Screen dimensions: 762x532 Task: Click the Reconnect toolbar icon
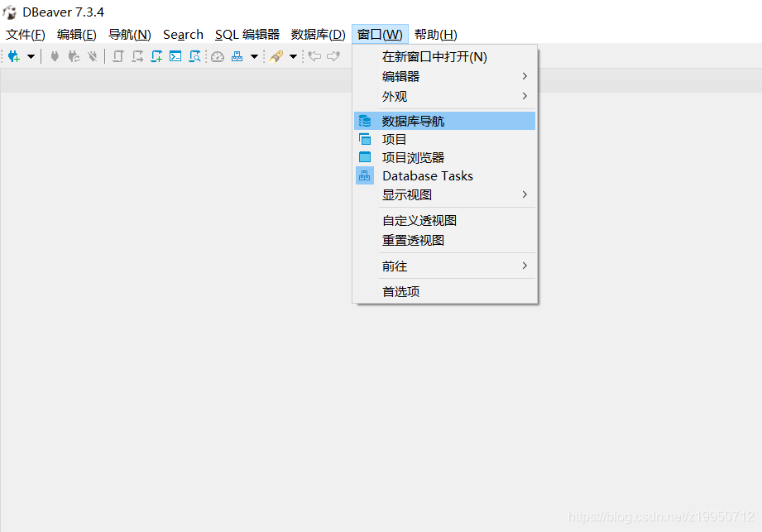click(74, 56)
